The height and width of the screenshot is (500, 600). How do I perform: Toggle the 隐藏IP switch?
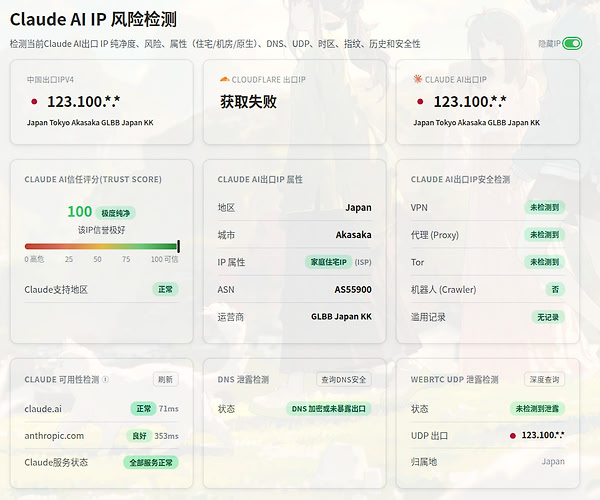572,44
